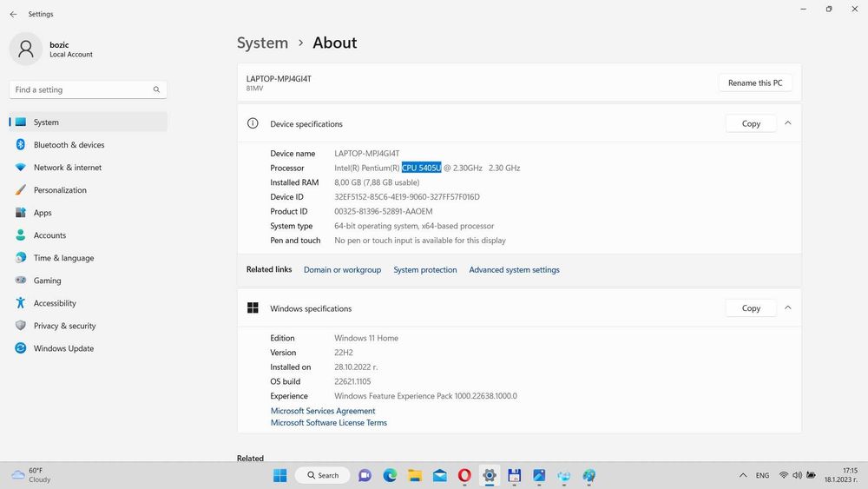Launch Opera browser from the taskbar

(x=464, y=475)
